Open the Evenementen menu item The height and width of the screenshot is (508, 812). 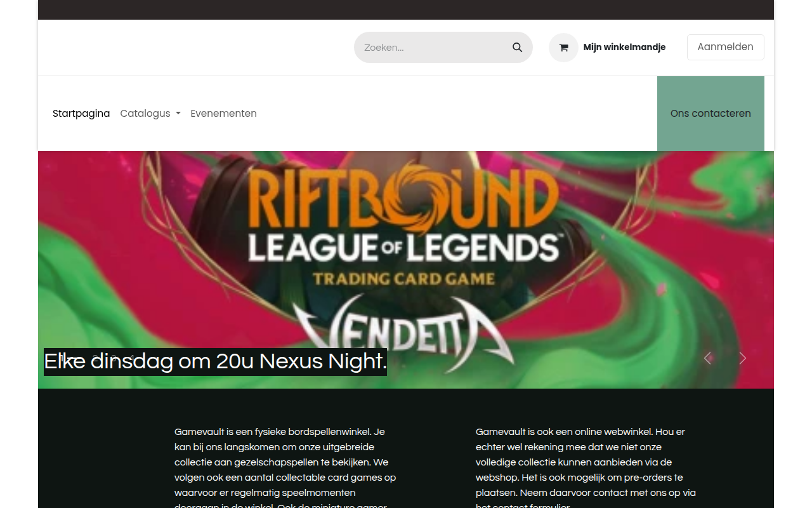(x=223, y=114)
